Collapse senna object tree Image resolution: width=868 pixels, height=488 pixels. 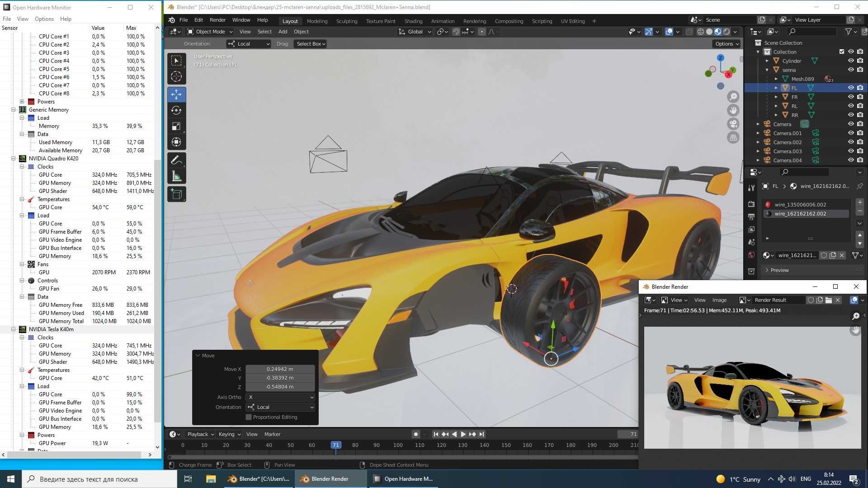click(767, 70)
